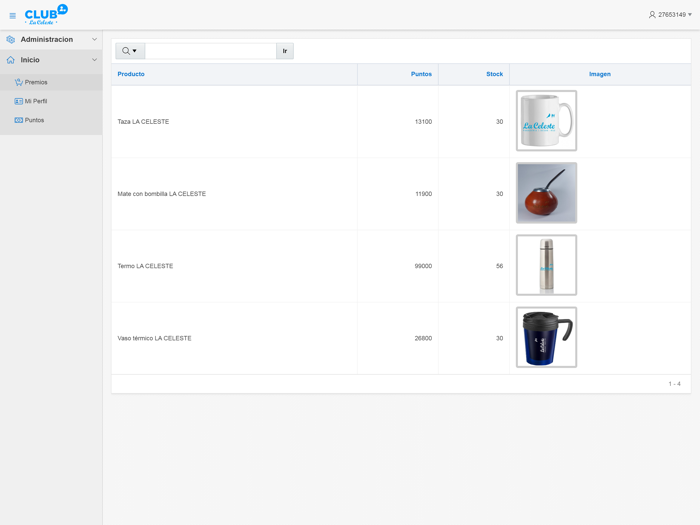This screenshot has width=700, height=525.
Task: Click the 11900 points value
Action: point(423,194)
